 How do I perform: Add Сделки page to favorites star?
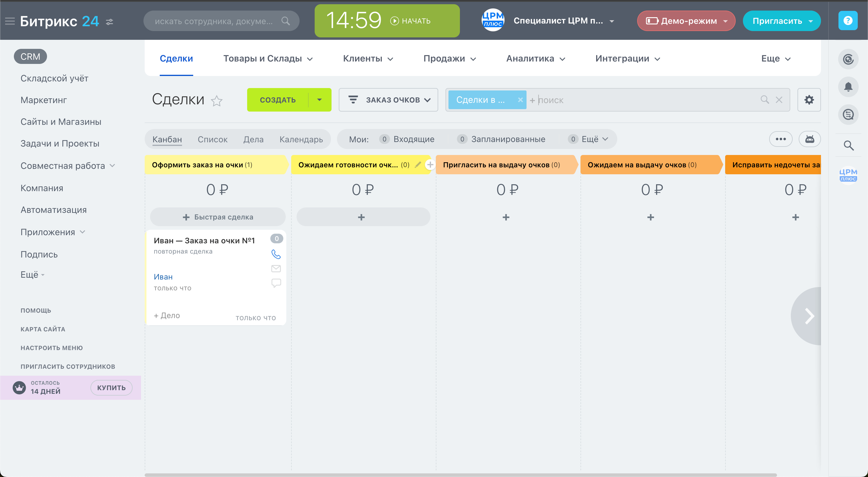(x=217, y=101)
